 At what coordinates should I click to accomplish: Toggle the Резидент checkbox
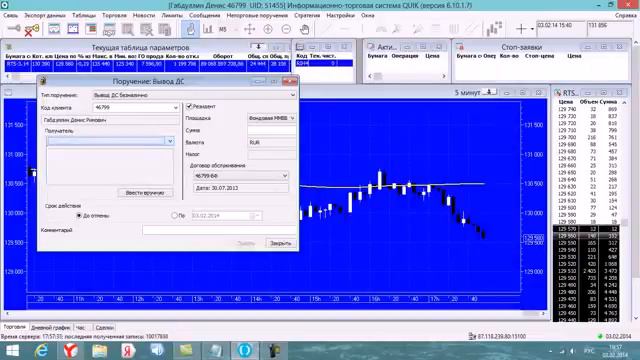pos(189,106)
